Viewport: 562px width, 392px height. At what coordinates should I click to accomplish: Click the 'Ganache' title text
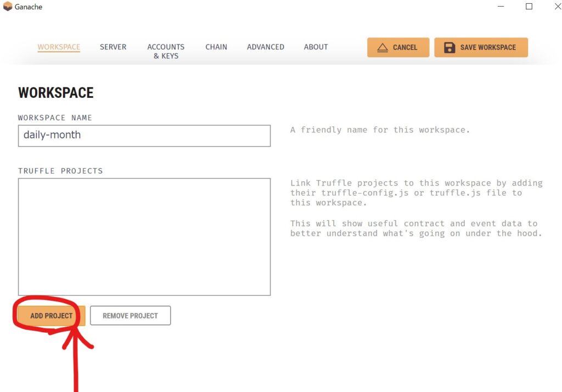pos(29,7)
